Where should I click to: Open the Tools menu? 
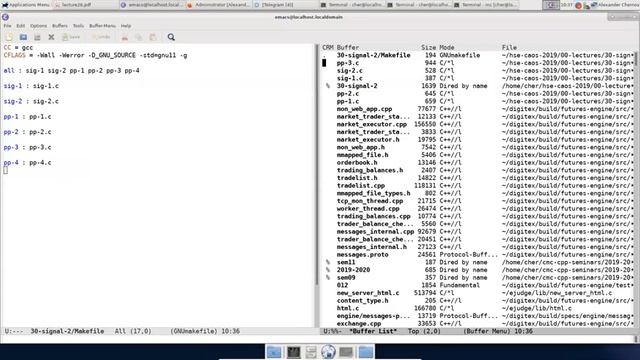click(78, 26)
